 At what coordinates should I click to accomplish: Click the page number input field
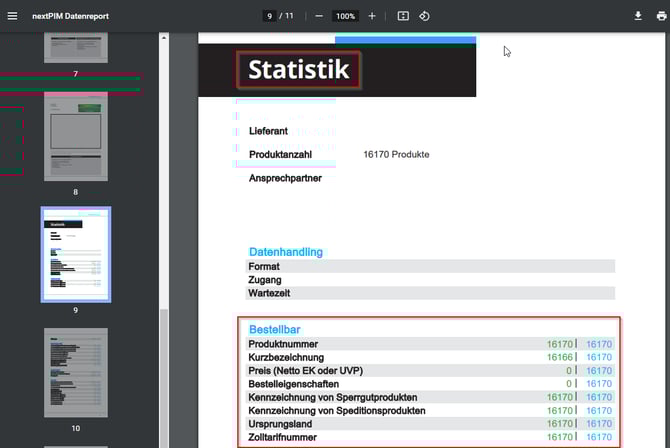click(x=270, y=16)
